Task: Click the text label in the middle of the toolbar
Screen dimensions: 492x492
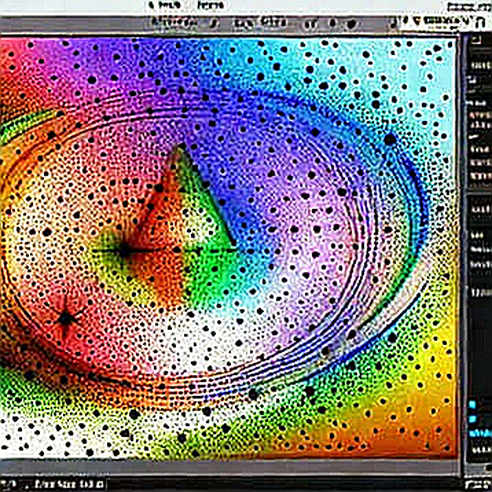Action: pos(274,23)
